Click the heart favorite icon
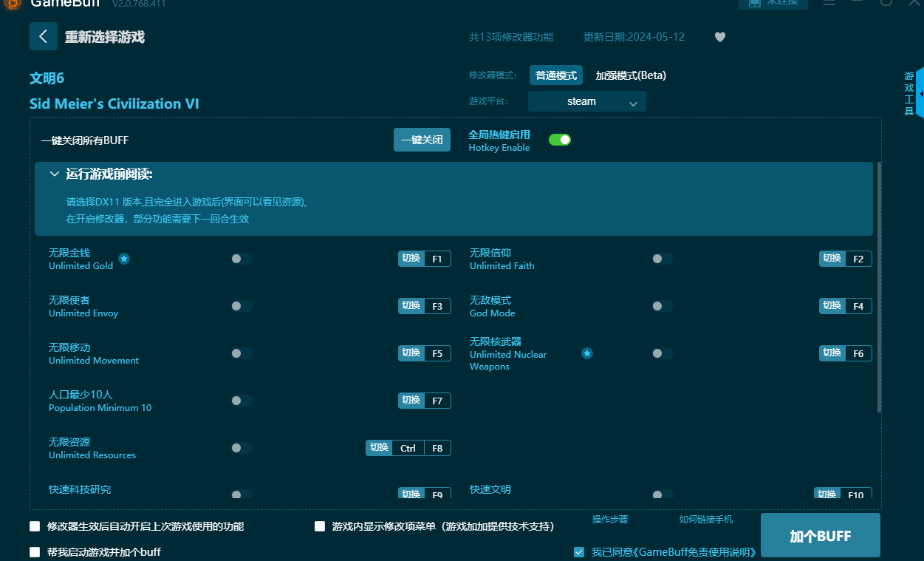 [x=719, y=37]
